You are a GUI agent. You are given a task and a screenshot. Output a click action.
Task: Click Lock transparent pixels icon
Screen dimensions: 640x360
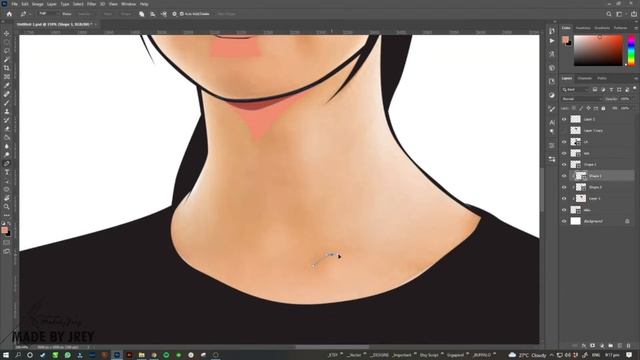[574, 108]
